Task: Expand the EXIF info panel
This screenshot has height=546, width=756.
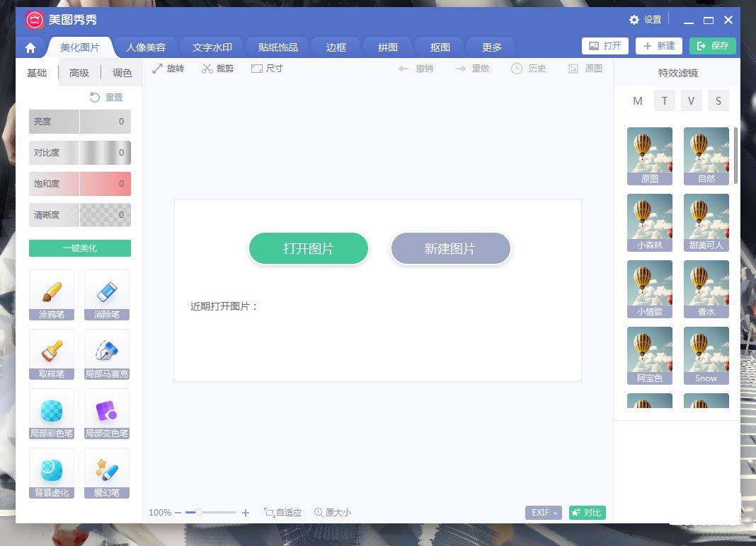Action: 542,512
